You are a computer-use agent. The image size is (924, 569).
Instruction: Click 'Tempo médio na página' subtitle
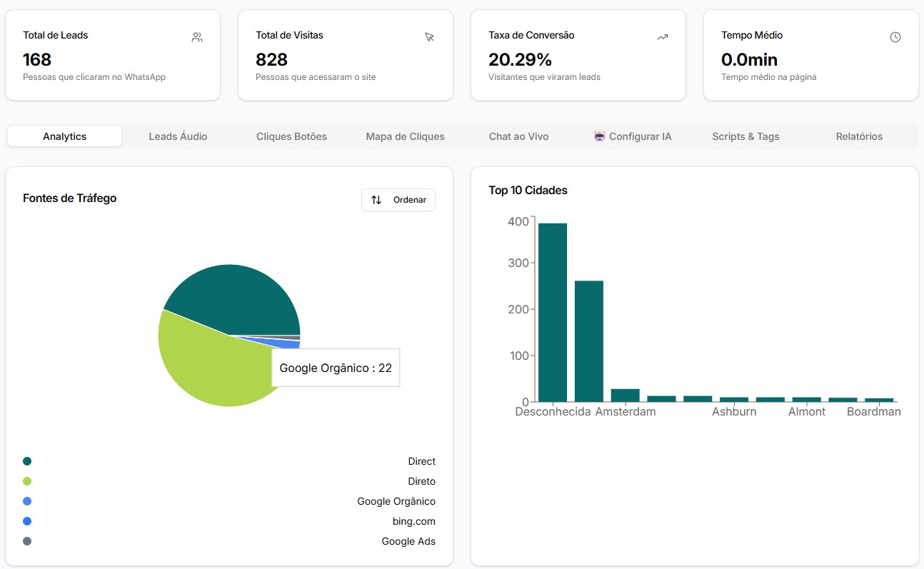coord(768,77)
